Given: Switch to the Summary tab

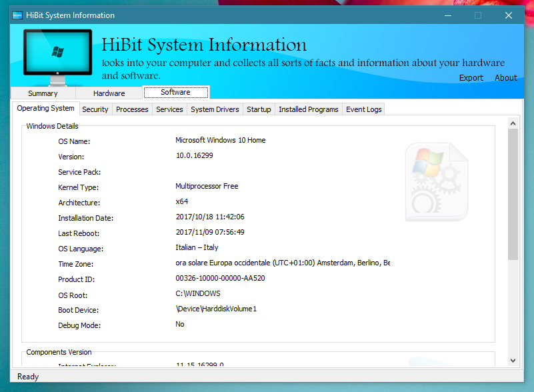Looking at the screenshot, I should click(43, 93).
